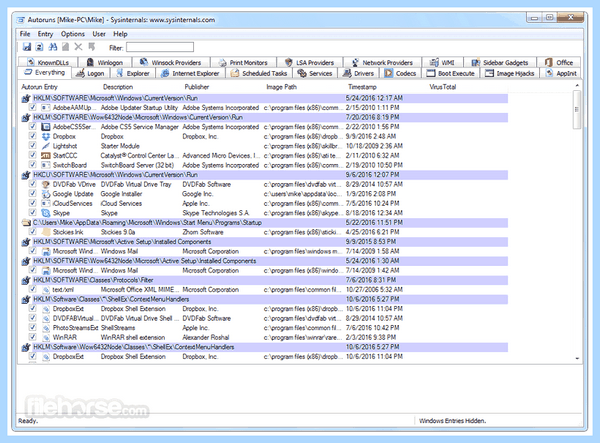Screen dimensions: 600x443
Task: Select the Zhorn Software publisher cell
Action: [x=202, y=232]
